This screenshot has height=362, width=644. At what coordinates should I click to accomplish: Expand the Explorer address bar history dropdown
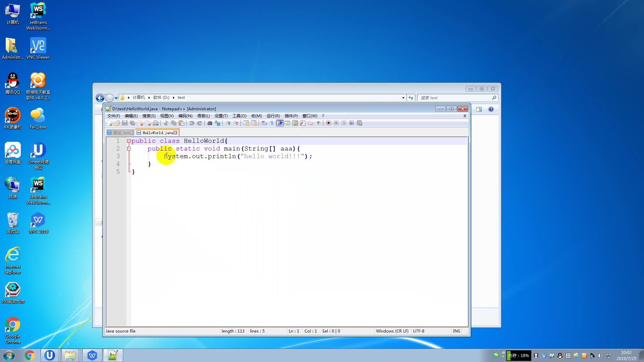click(403, 98)
